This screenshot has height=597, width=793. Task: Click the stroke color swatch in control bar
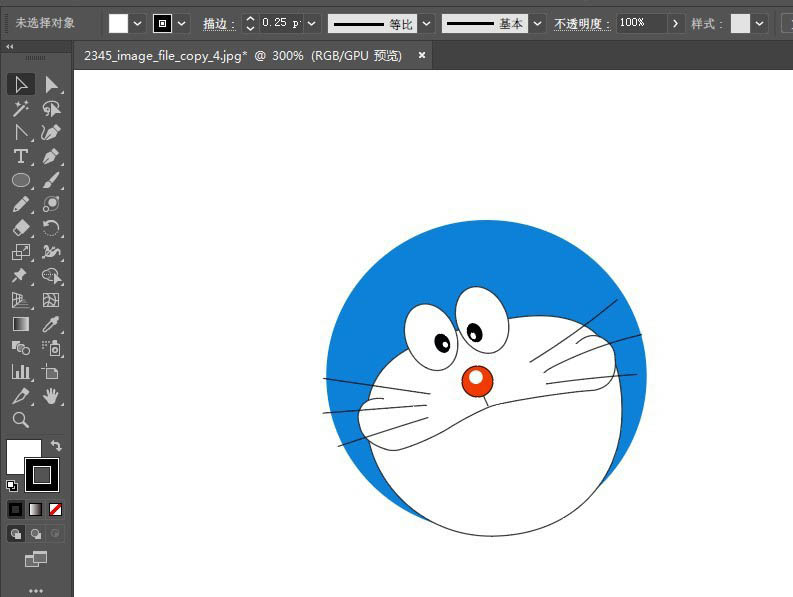tap(162, 23)
